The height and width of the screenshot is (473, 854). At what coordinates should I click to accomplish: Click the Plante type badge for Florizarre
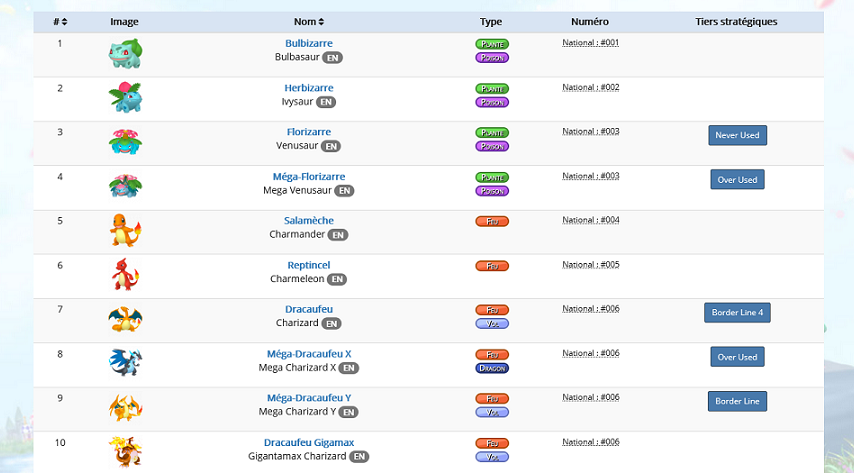(x=492, y=133)
